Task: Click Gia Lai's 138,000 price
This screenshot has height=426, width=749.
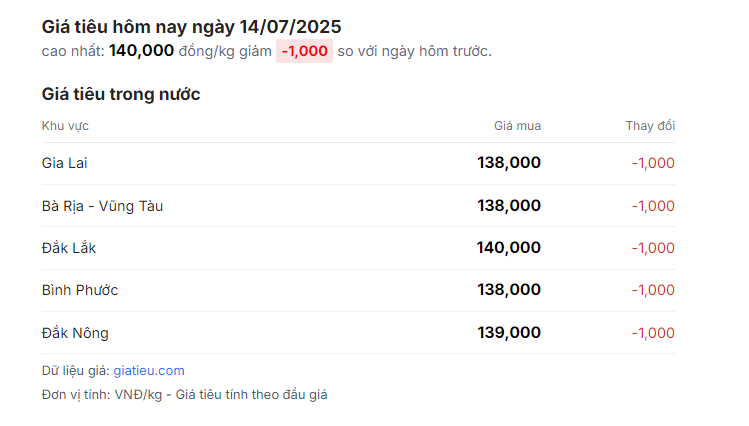Action: click(x=509, y=163)
